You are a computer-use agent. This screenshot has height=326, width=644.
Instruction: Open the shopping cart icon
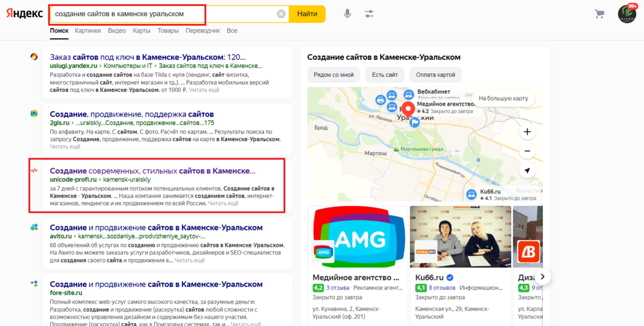pos(600,14)
